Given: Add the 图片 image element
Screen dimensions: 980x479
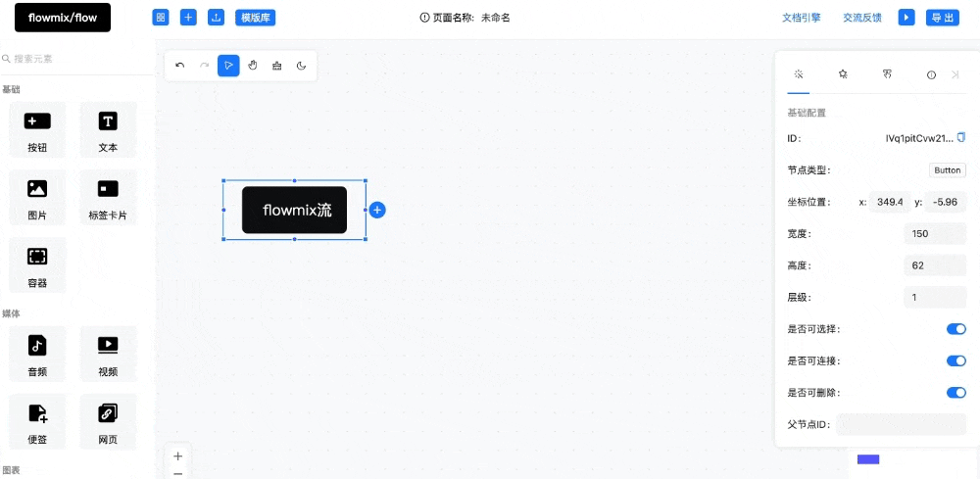Looking at the screenshot, I should 37,197.
